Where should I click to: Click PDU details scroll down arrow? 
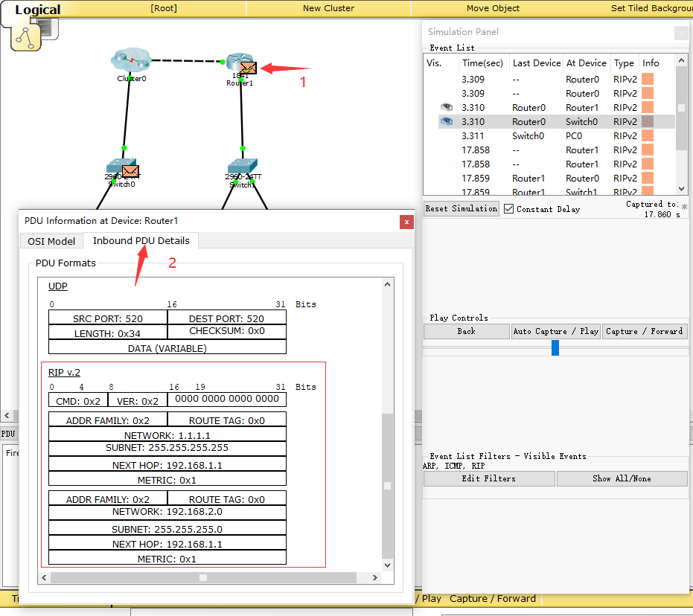(x=387, y=565)
